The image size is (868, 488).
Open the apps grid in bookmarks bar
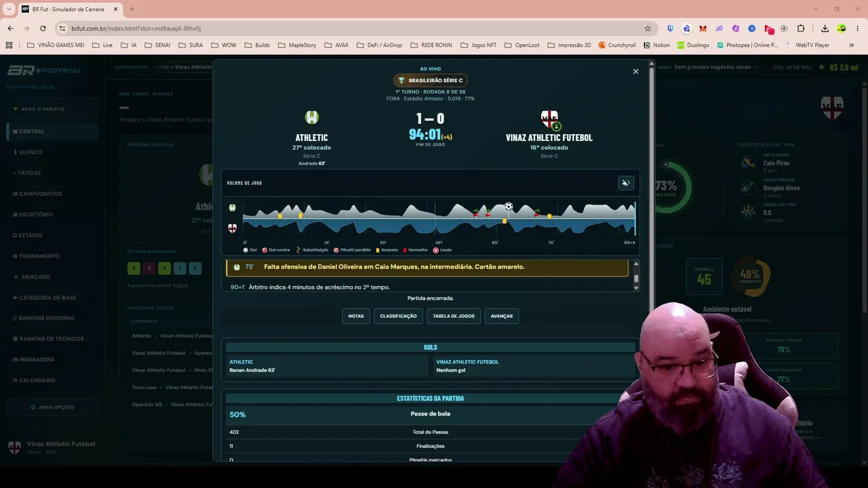point(9,45)
